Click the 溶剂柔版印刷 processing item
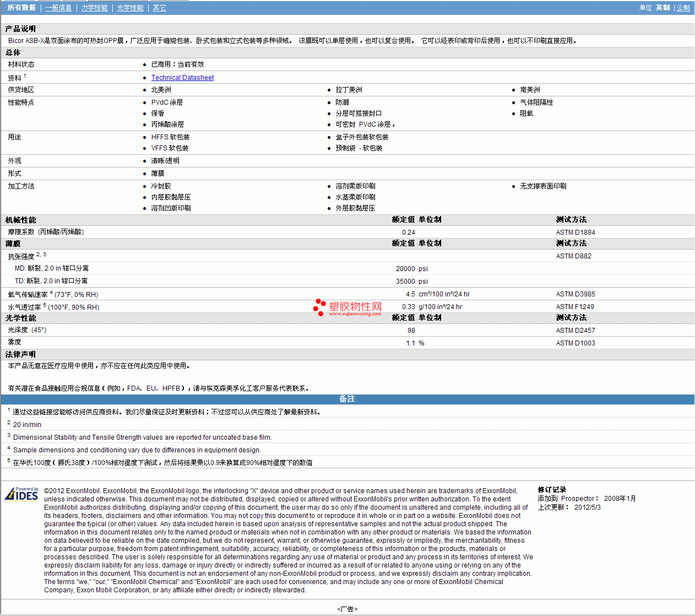 pos(356,186)
